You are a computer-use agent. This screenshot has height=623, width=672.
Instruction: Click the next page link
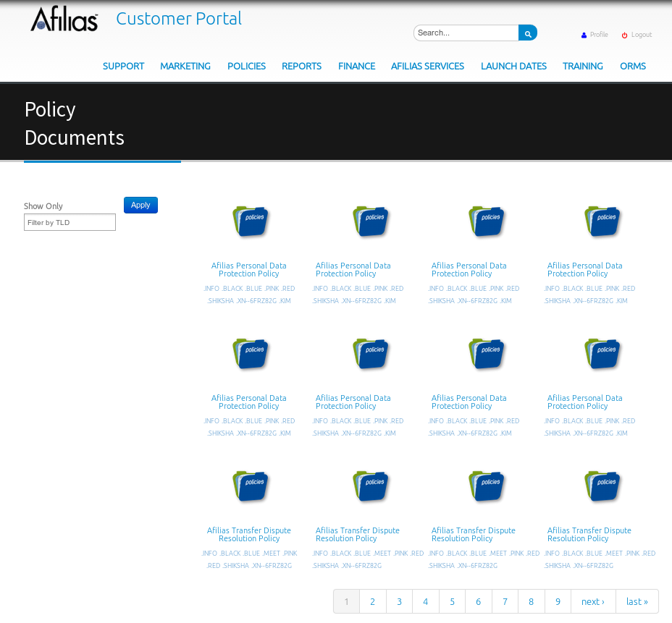(x=593, y=601)
